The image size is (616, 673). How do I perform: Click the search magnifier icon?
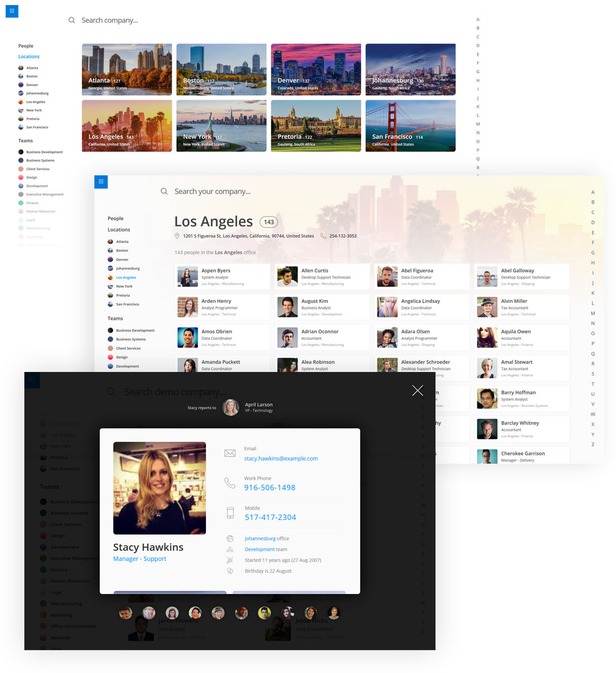point(71,20)
